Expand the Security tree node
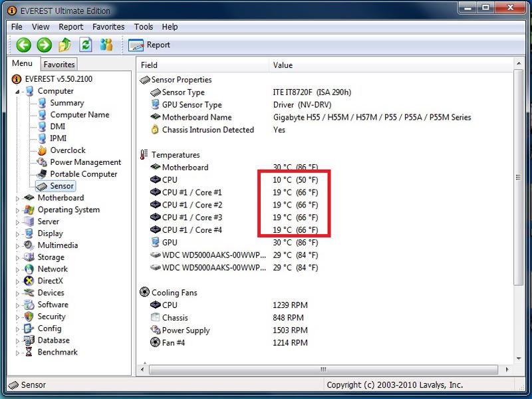Viewport: 532px width, 399px height. [17, 317]
